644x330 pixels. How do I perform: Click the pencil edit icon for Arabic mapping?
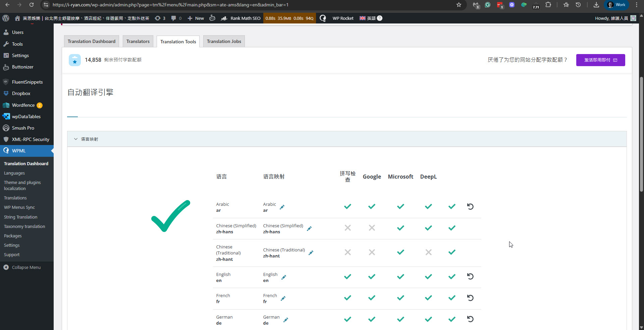(282, 207)
